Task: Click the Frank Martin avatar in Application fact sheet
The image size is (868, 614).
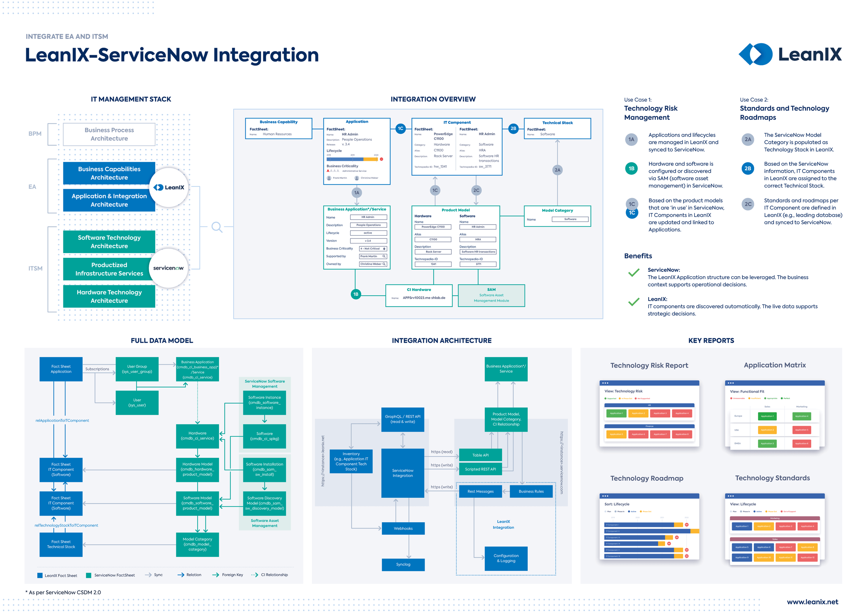Action: 329,178
